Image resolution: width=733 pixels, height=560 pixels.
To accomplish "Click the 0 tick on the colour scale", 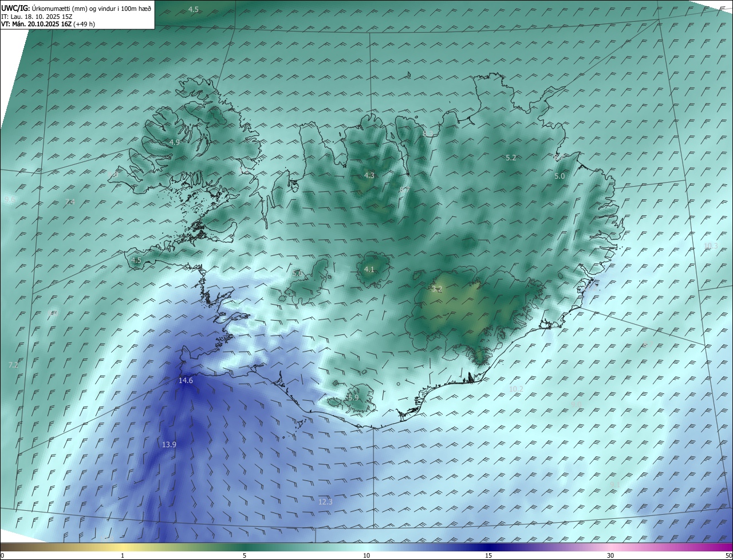I will coord(2,555).
